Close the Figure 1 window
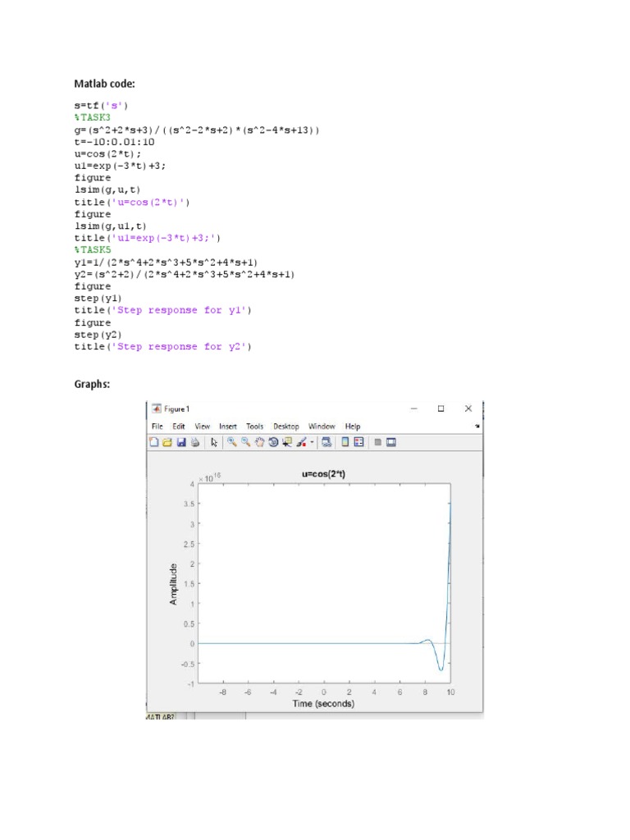This screenshot has width=630, height=840. [468, 409]
